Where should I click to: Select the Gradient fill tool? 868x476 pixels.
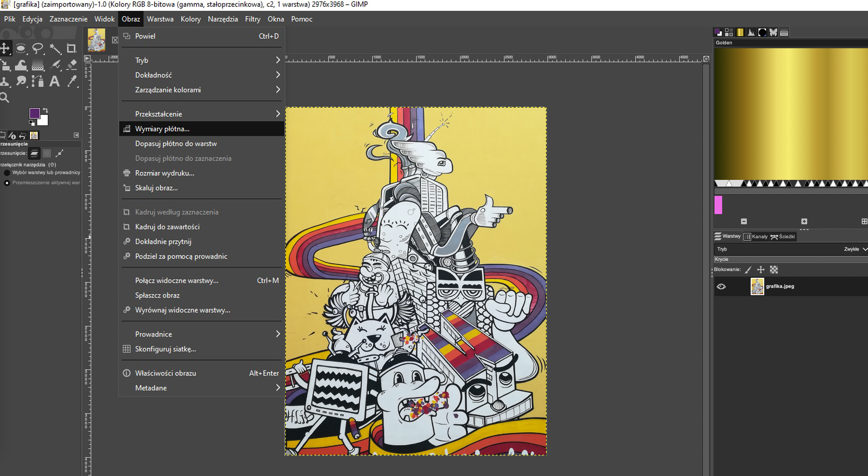[38, 65]
